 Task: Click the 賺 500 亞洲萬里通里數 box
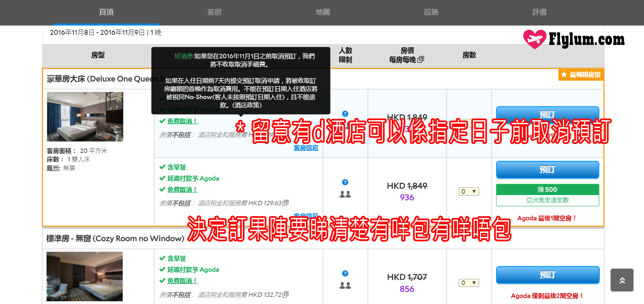coord(548,195)
